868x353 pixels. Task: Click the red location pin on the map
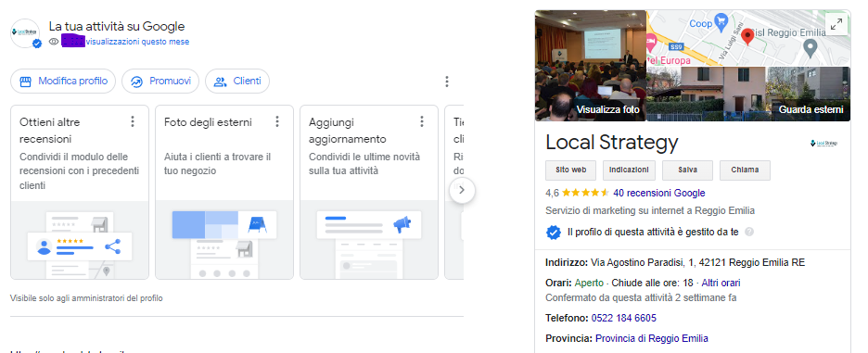pos(747,36)
